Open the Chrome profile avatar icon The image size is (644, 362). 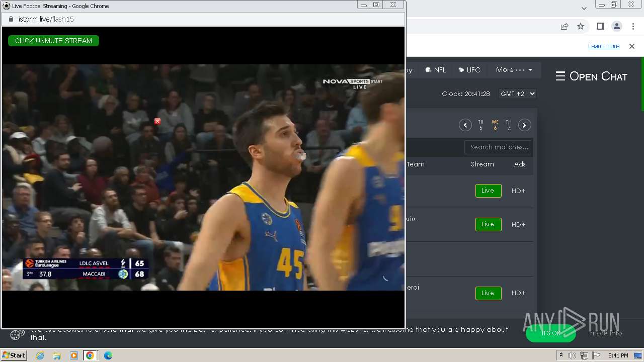pos(617,26)
